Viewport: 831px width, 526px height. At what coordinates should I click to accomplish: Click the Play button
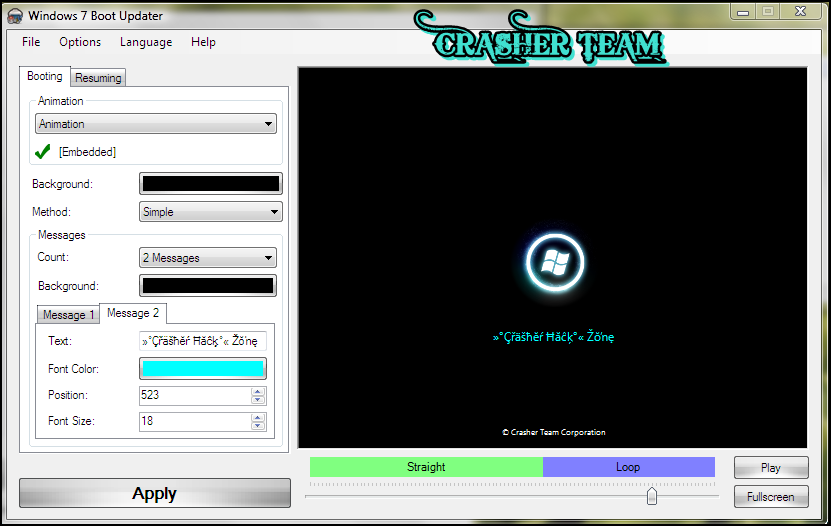coord(771,468)
